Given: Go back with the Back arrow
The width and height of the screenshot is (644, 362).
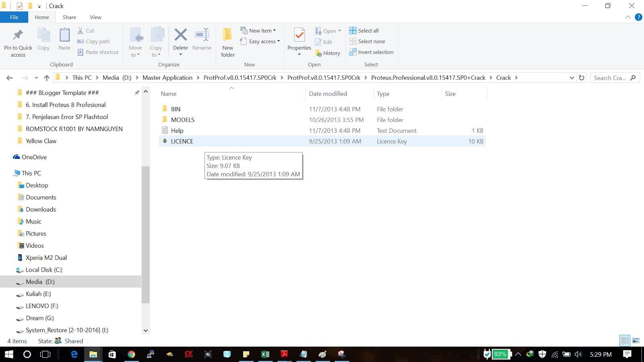Looking at the screenshot, I should click(x=10, y=78).
